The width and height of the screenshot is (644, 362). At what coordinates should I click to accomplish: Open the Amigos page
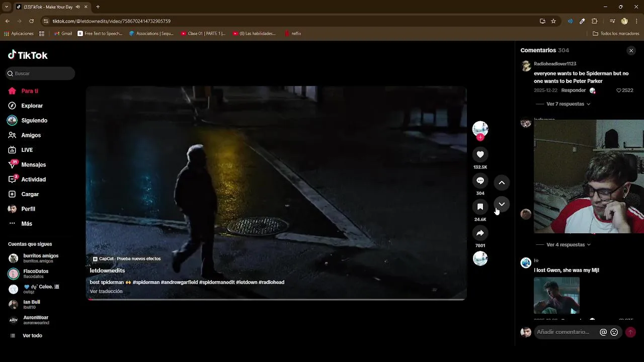25,135
